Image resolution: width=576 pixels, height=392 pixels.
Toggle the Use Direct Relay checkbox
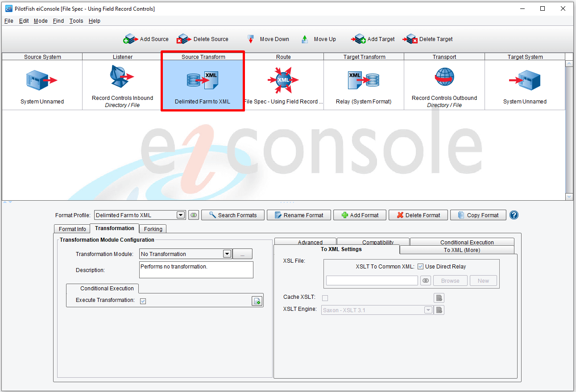point(420,267)
